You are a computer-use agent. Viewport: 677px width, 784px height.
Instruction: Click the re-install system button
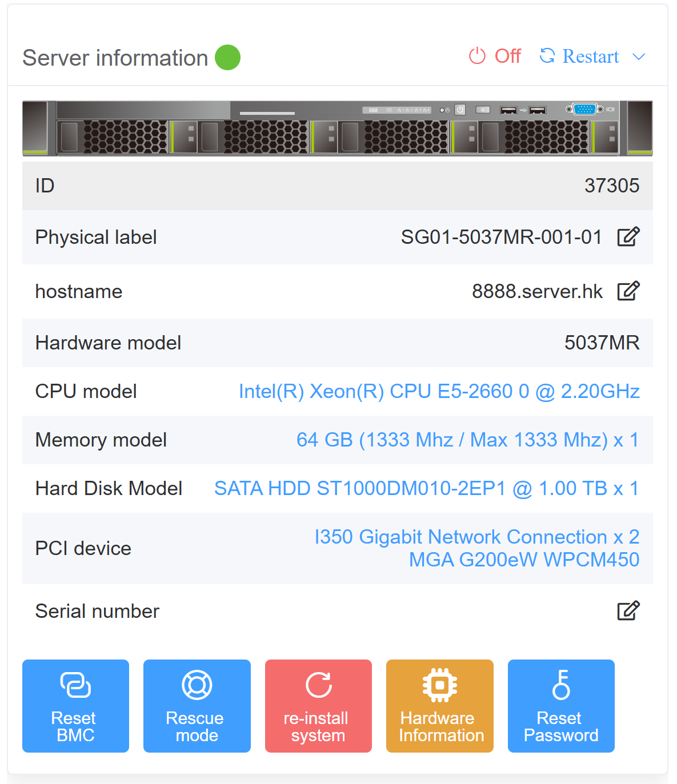[318, 706]
